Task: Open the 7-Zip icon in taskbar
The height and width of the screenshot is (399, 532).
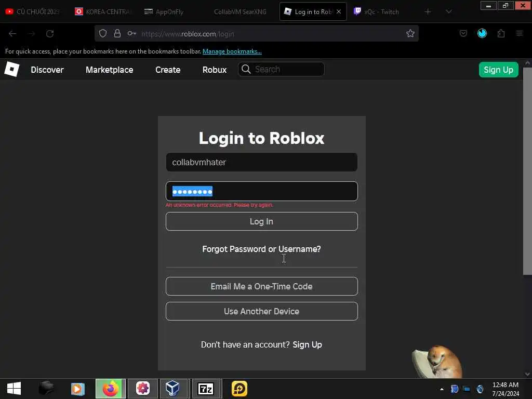Action: 206,389
